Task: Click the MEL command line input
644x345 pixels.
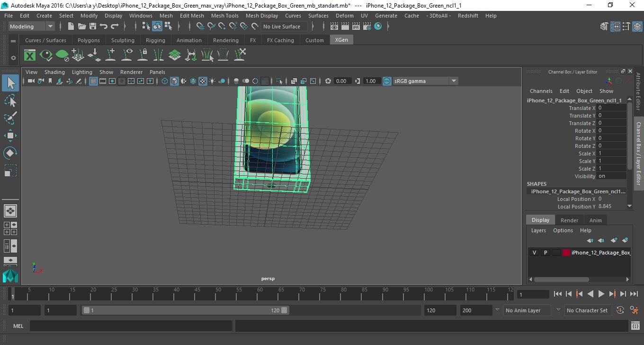Action: click(x=131, y=326)
